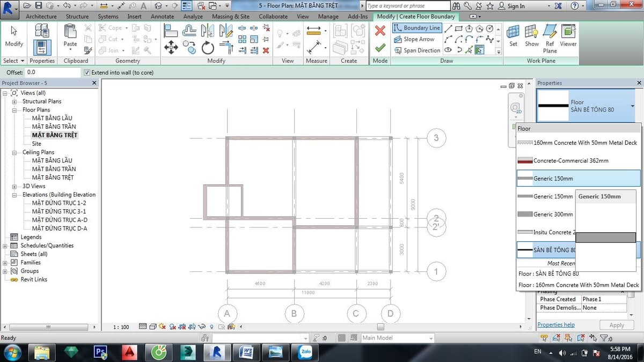The width and height of the screenshot is (644, 362).
Task: Open MẶT BẰNG LẦU under Floor Plans
Action: pos(52,118)
